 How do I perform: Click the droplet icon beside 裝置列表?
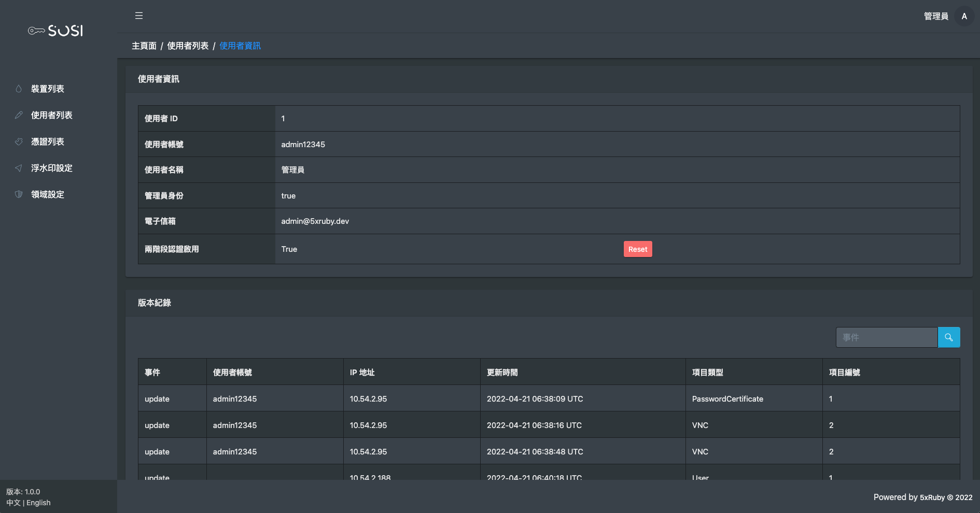[19, 89]
